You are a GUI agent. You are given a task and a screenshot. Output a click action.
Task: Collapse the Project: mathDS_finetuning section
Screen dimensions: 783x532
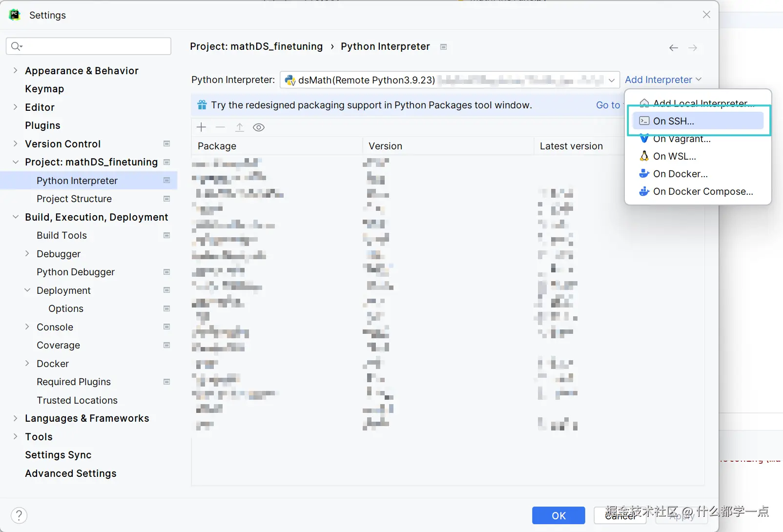(x=15, y=162)
